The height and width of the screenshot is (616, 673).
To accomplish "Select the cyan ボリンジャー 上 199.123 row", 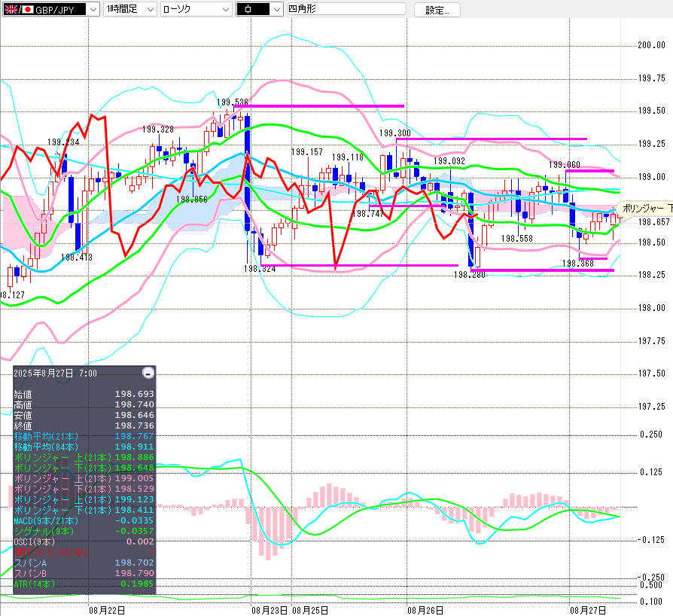I will coord(84,499).
